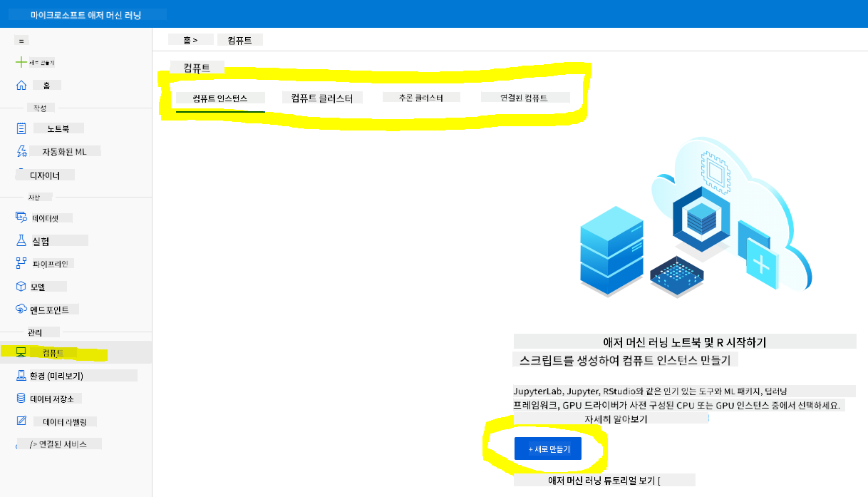Click 컴퓨트 in the breadcrumb

240,40
